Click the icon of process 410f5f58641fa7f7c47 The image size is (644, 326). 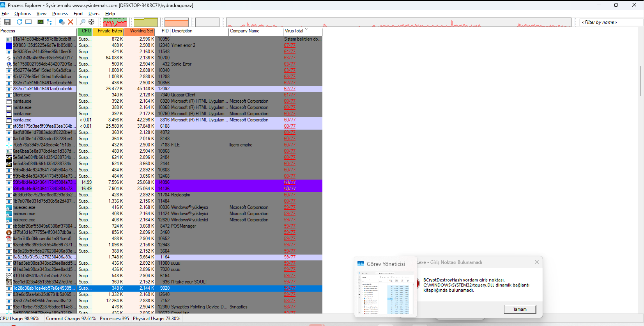click(x=9, y=276)
